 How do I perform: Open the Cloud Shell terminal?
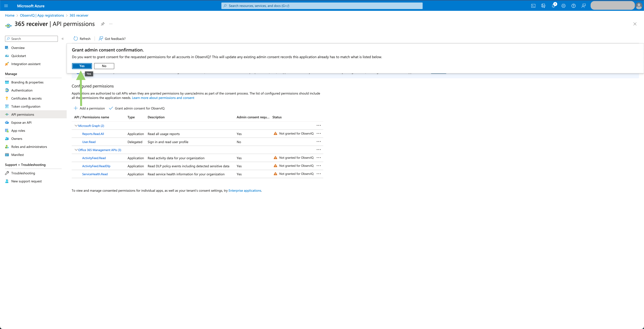click(x=533, y=6)
